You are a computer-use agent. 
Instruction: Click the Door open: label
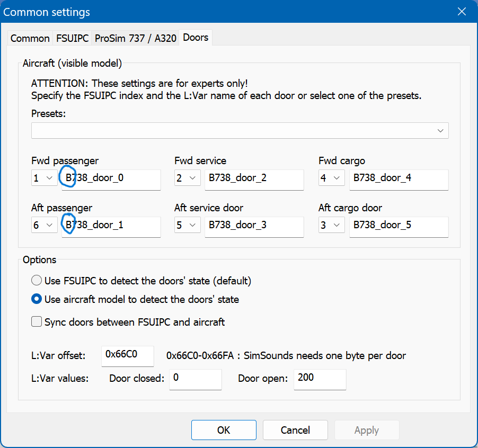tap(263, 378)
